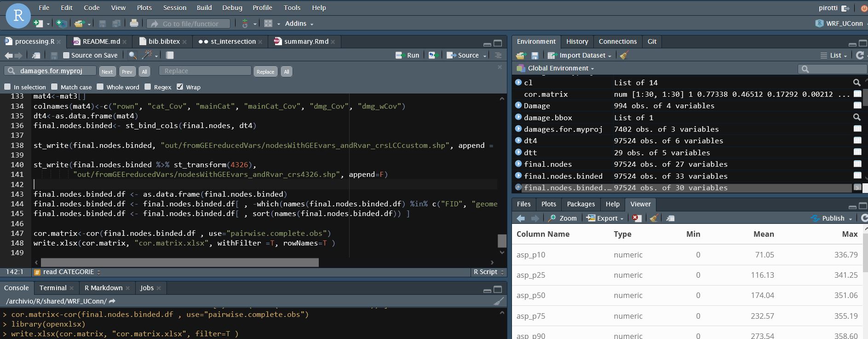Open the Viewer Export dropdown
868x339 pixels.
(x=605, y=218)
